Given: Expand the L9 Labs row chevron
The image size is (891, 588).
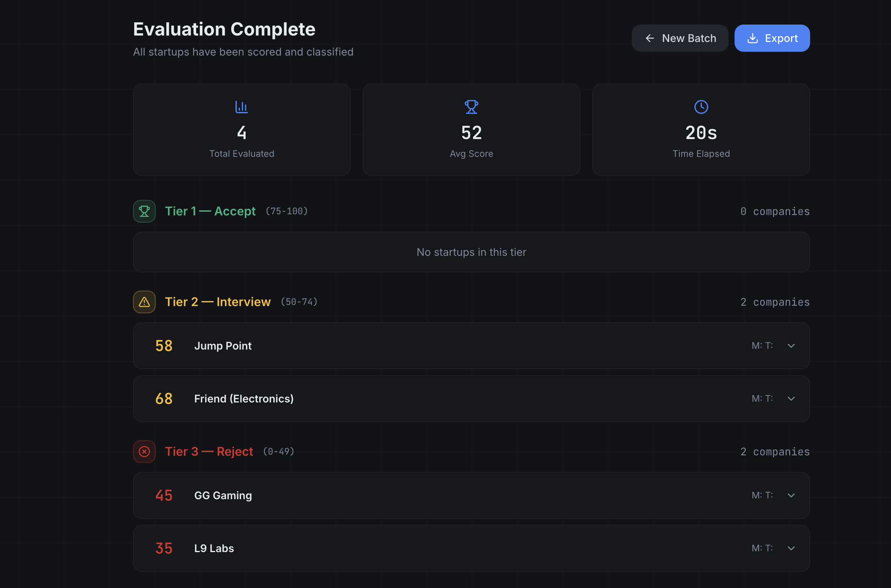Looking at the screenshot, I should 791,548.
